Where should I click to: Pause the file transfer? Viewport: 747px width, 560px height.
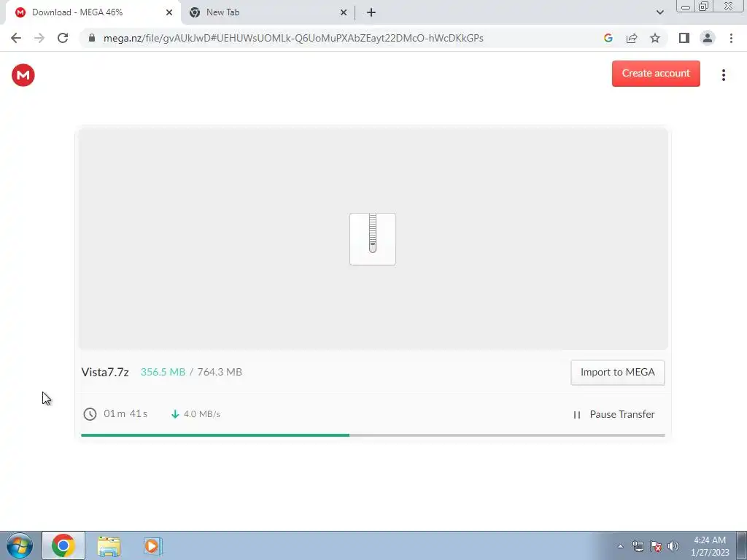(614, 414)
